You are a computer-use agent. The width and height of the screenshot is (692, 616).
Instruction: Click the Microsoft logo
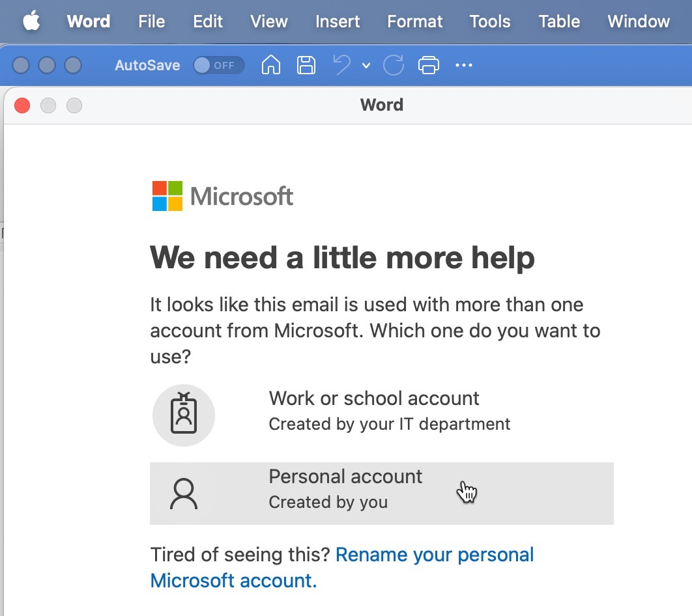(222, 196)
